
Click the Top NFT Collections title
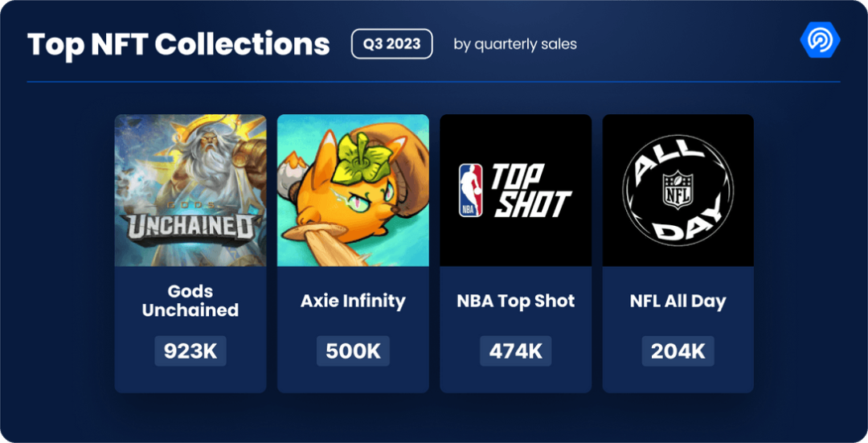[x=178, y=44]
